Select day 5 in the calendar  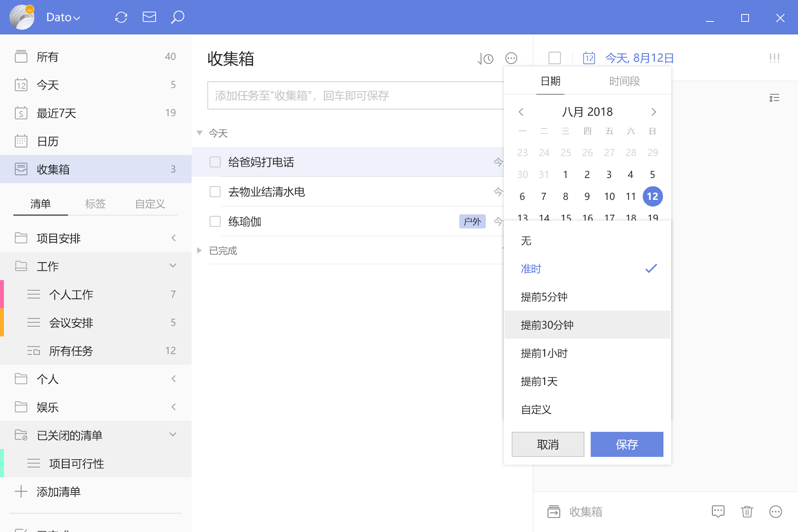652,175
